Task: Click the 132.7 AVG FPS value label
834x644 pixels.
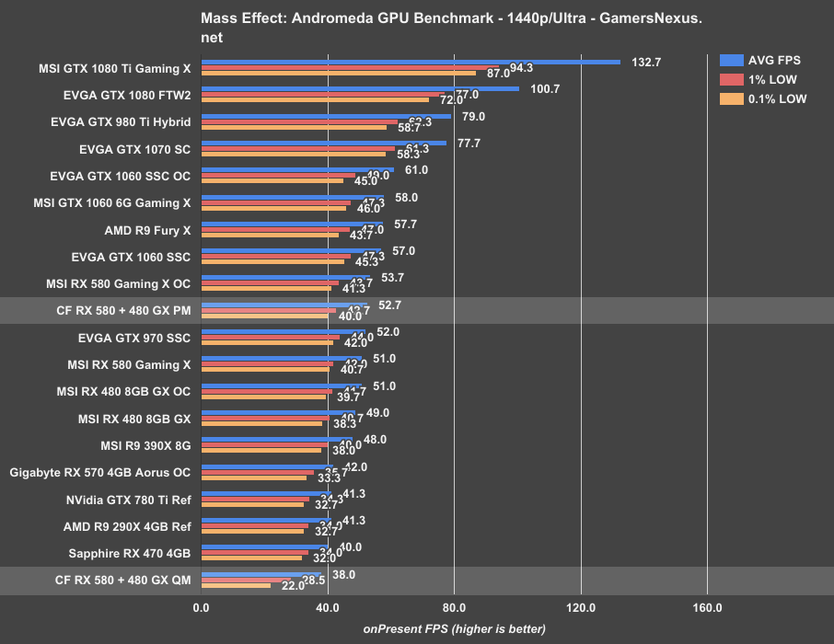Action: 647,62
